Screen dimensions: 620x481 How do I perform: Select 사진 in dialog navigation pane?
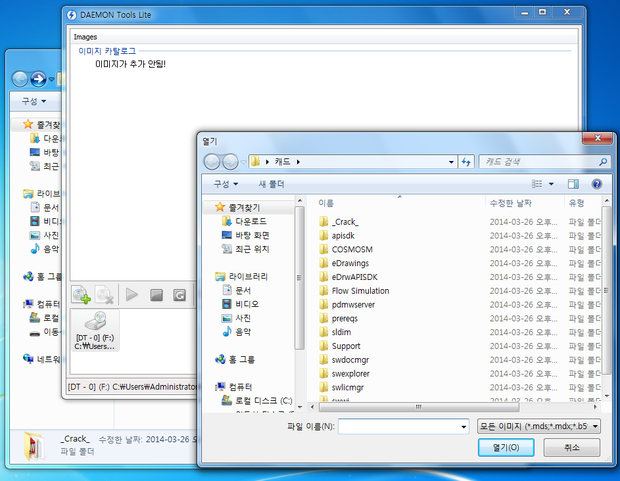[x=243, y=318]
